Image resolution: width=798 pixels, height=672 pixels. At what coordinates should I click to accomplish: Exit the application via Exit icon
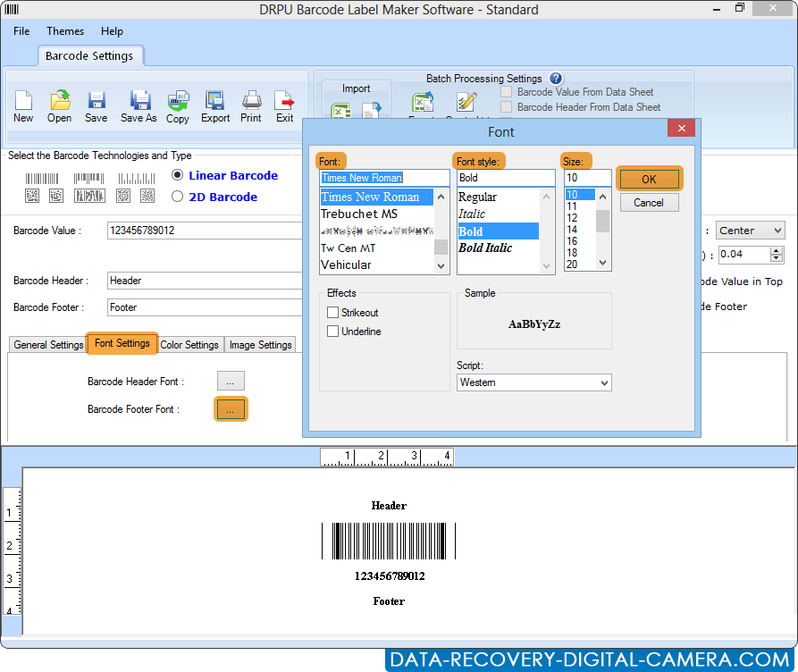284,105
